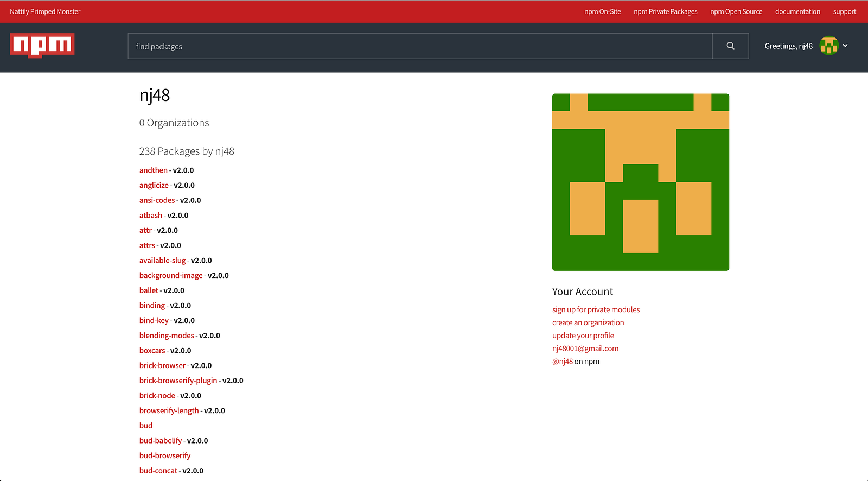This screenshot has height=481, width=868.
Task: Click the 0 Organizations text
Action: [174, 123]
